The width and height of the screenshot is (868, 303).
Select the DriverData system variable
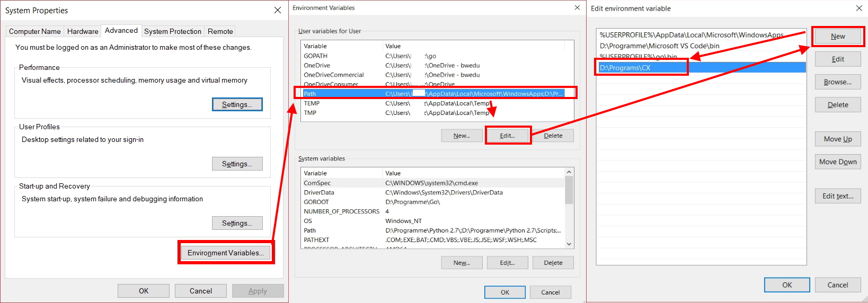coord(433,192)
